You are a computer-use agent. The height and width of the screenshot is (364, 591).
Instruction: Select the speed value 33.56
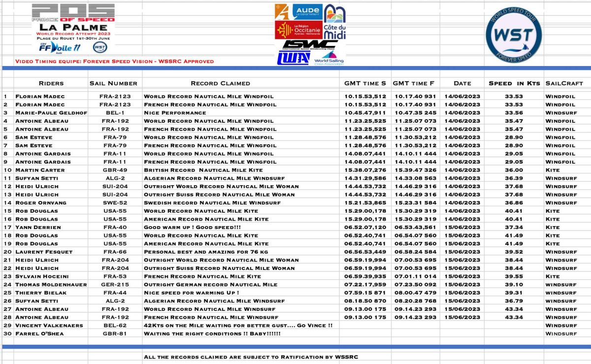pyautogui.click(x=514, y=113)
